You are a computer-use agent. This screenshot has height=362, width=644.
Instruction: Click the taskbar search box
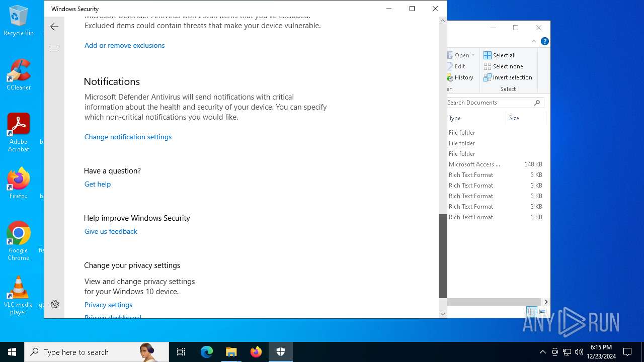[x=97, y=352]
